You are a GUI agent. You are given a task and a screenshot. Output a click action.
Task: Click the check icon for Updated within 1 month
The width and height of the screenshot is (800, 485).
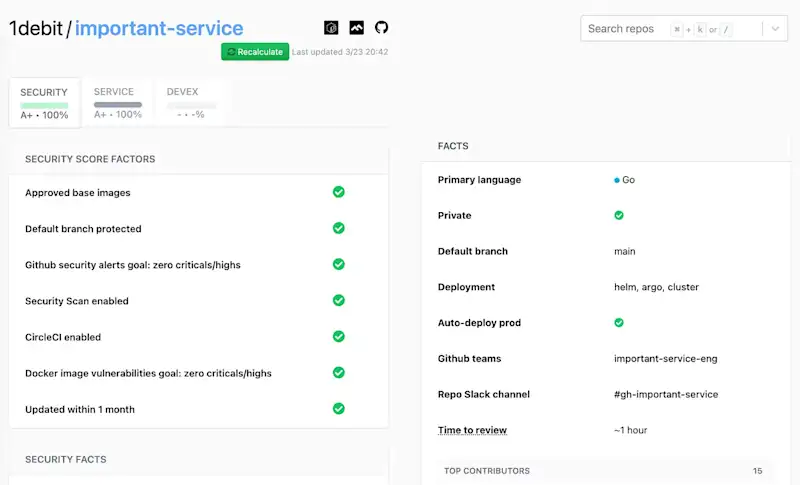pyautogui.click(x=339, y=409)
